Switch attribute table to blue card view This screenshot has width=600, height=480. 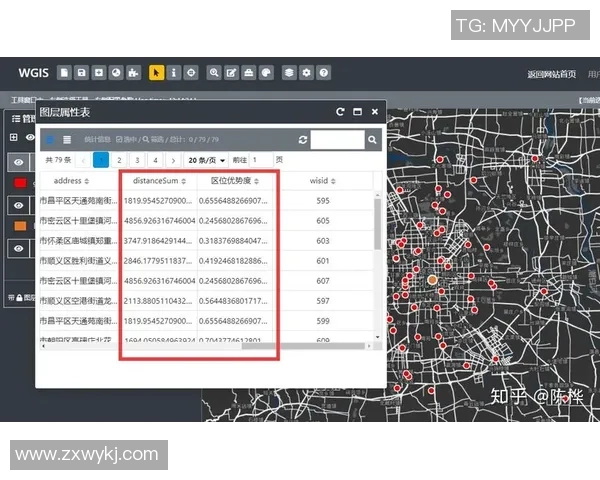50,140
